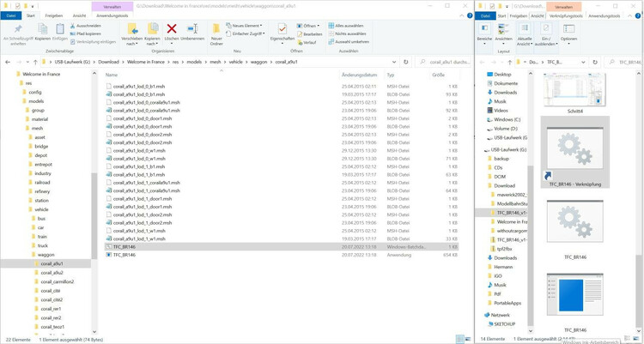Switch to the Freigeben tab
644x344 pixels.
(54, 15)
